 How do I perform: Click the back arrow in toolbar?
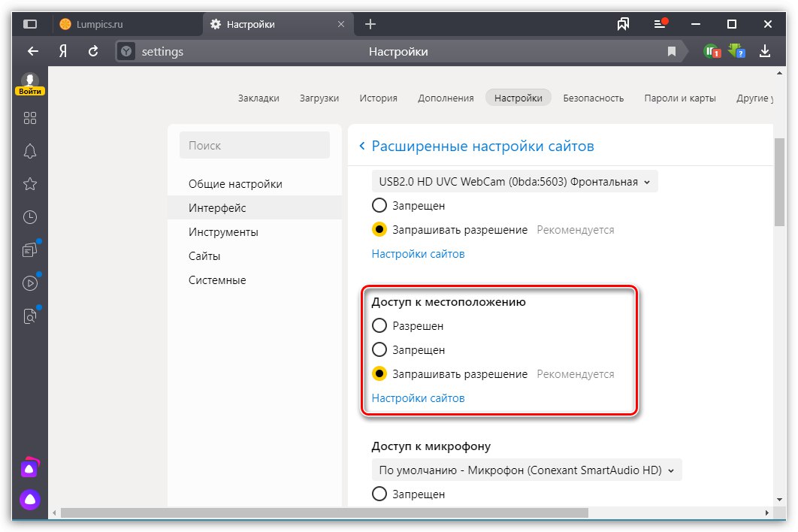(32, 51)
